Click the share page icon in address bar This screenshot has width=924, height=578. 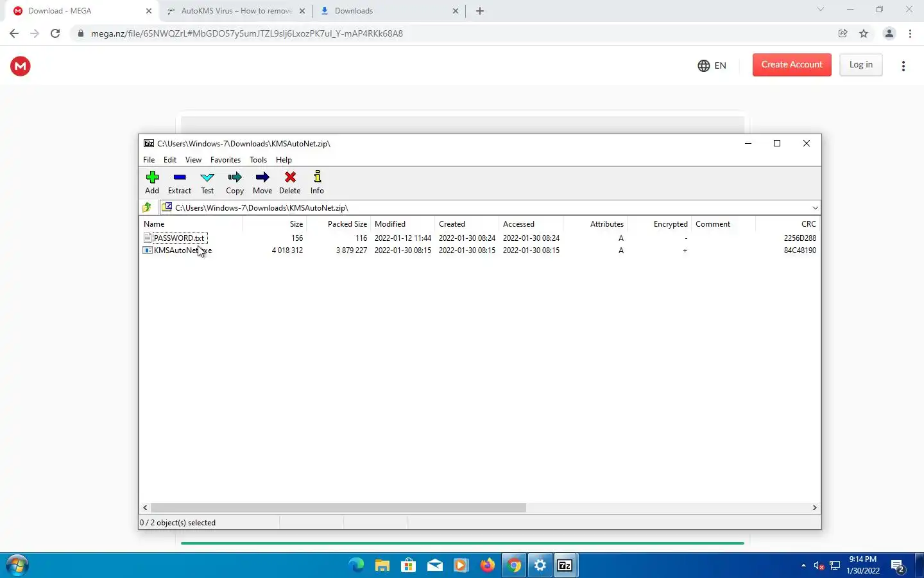pos(843,33)
